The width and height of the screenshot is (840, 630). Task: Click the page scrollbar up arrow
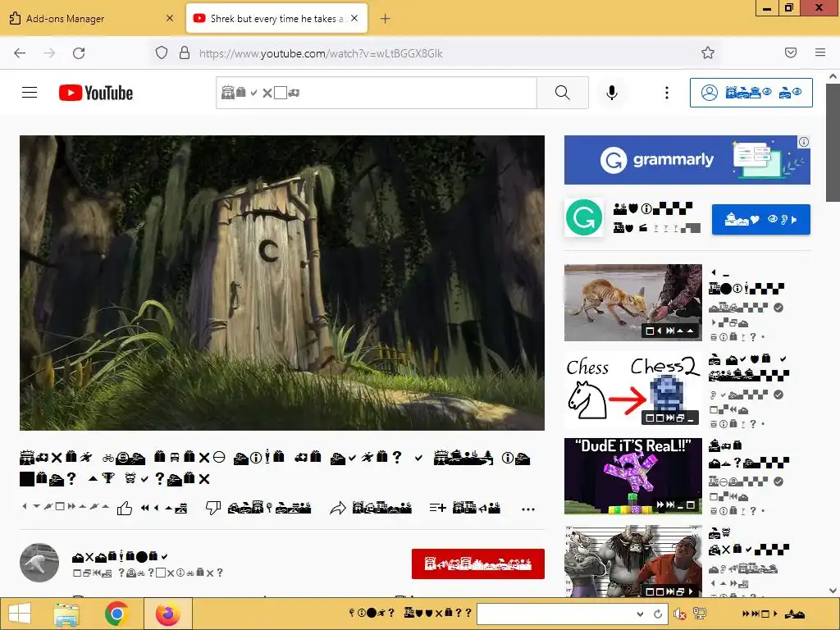click(833, 76)
